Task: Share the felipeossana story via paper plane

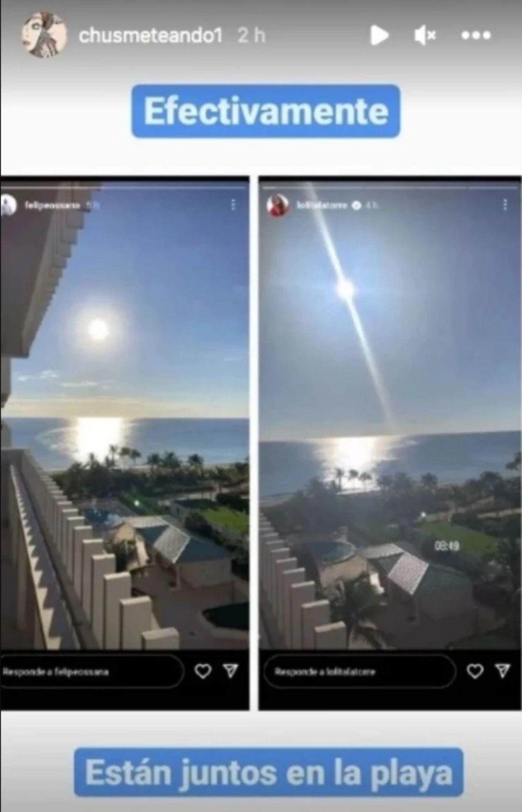Action: point(231,671)
